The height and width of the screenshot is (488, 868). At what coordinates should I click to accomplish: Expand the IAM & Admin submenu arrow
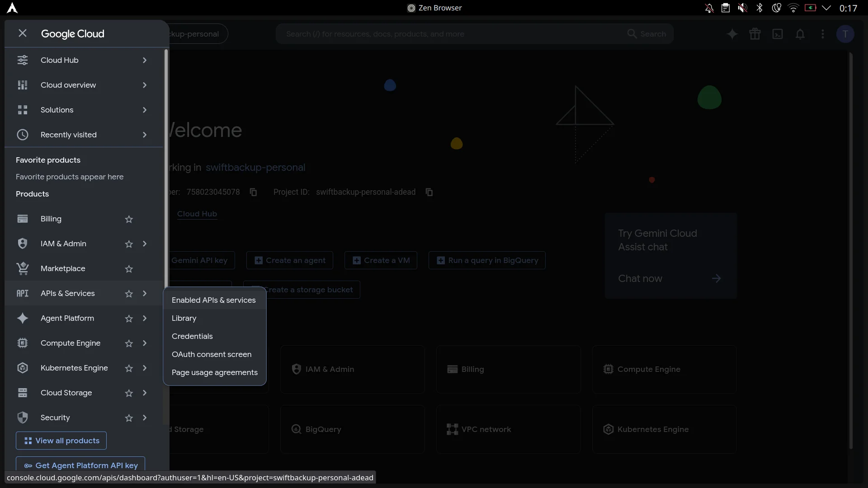tap(145, 244)
